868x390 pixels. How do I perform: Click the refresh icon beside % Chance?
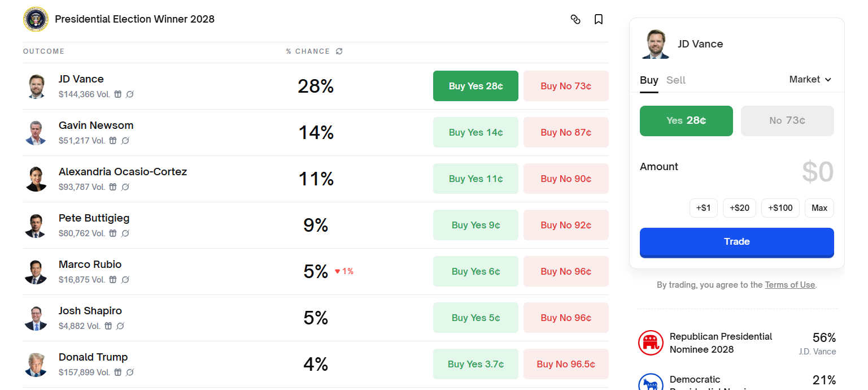(339, 51)
